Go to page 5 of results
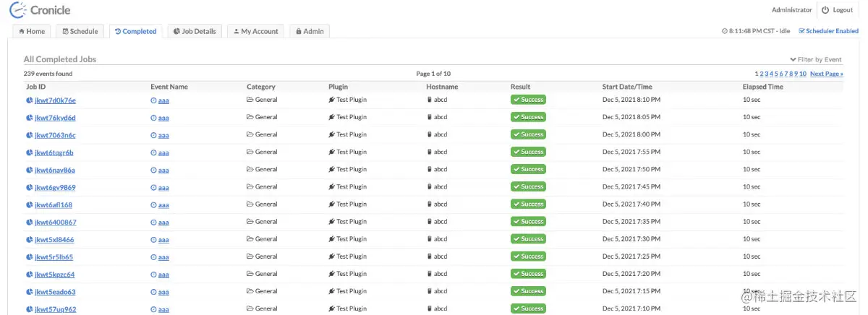This screenshot has width=868, height=315. coord(776,74)
